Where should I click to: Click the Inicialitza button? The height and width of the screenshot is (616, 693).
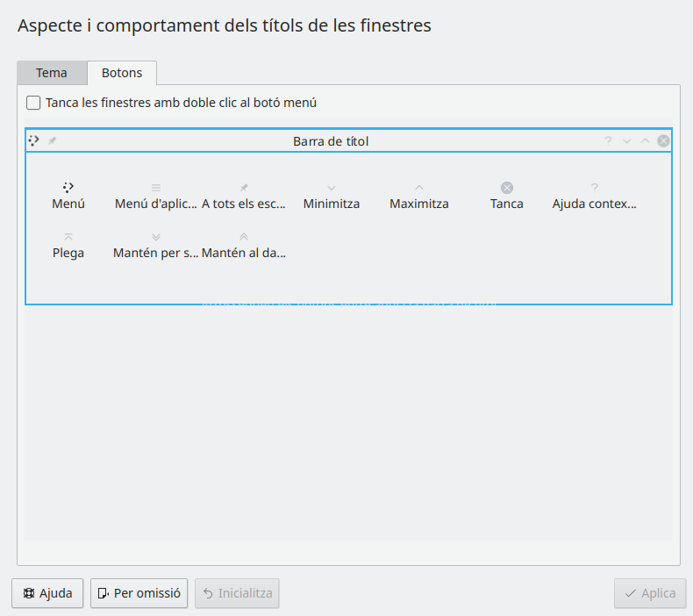click(237, 593)
